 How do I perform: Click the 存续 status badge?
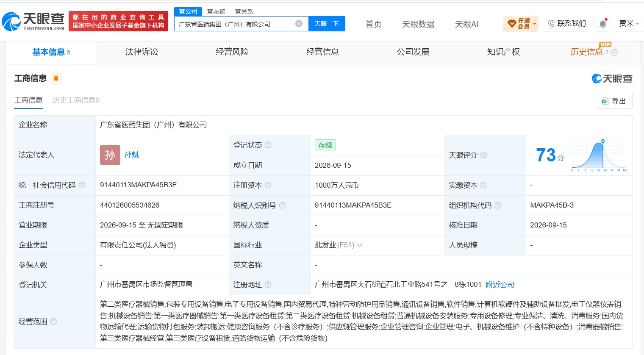click(x=325, y=145)
